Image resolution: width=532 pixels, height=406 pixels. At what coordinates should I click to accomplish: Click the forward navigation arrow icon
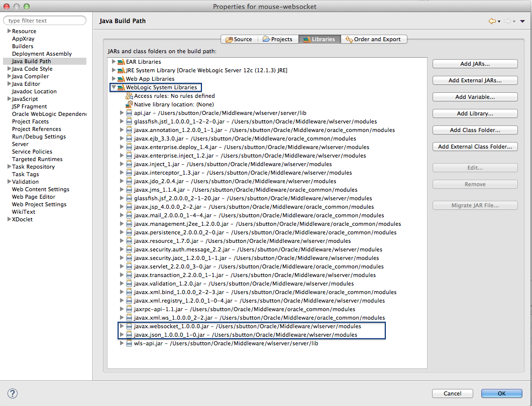507,22
